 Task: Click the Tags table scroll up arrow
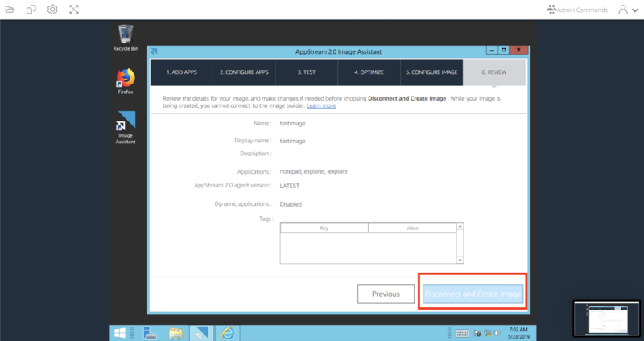pyautogui.click(x=460, y=226)
